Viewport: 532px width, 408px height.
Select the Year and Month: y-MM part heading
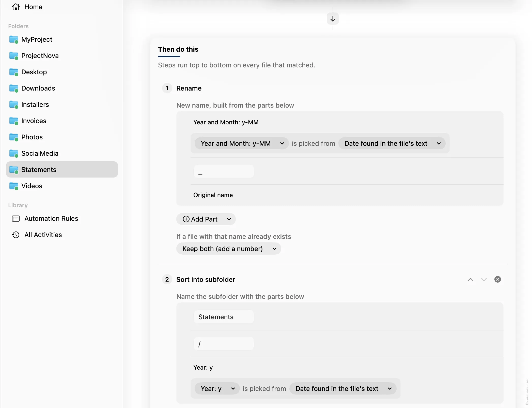click(226, 122)
